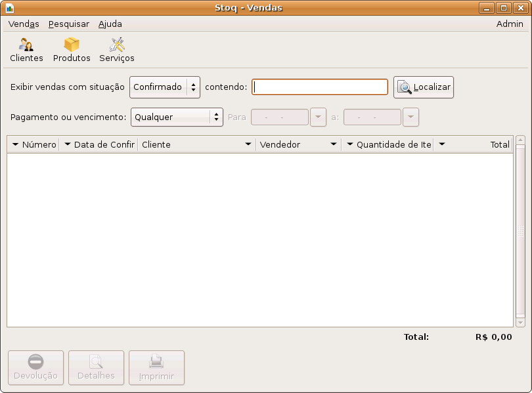This screenshot has height=393, width=532.
Task: Click the Imprimir button
Action: pyautogui.click(x=156, y=367)
